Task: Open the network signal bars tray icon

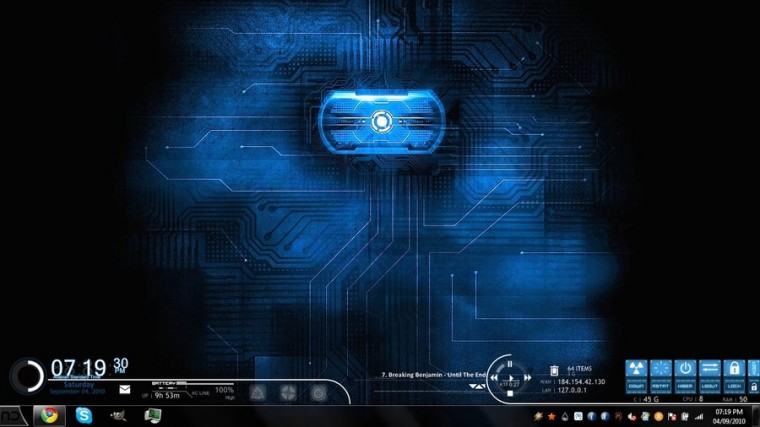Action: tap(698, 416)
